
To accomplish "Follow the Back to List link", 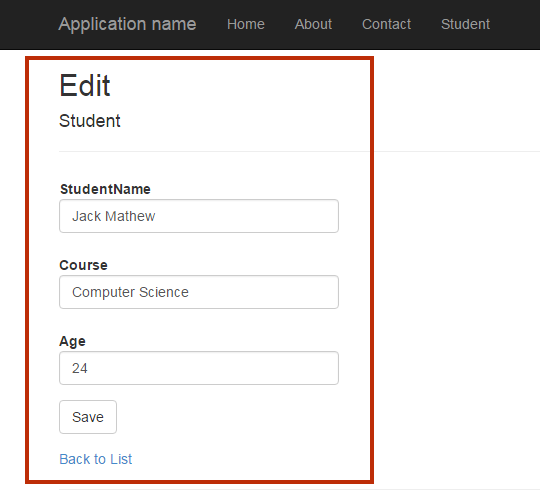I will [96, 459].
